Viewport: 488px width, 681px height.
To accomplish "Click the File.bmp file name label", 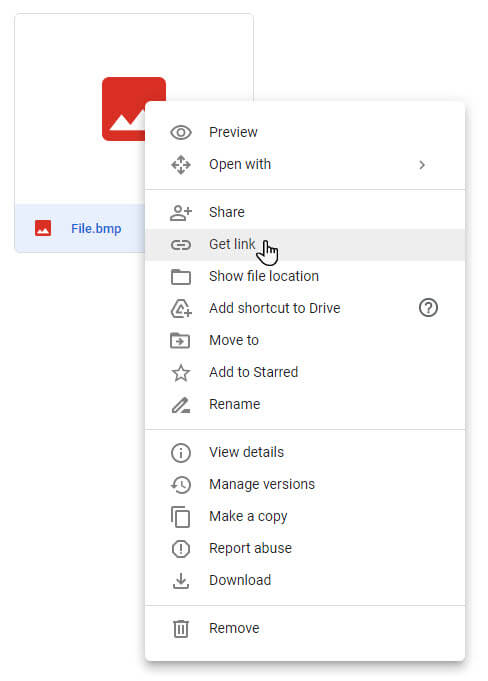I will point(96,229).
